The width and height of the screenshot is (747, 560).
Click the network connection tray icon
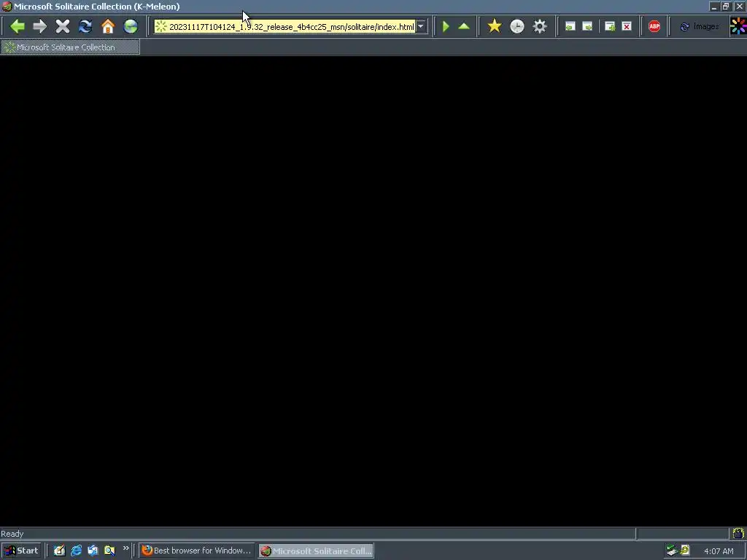coord(672,551)
